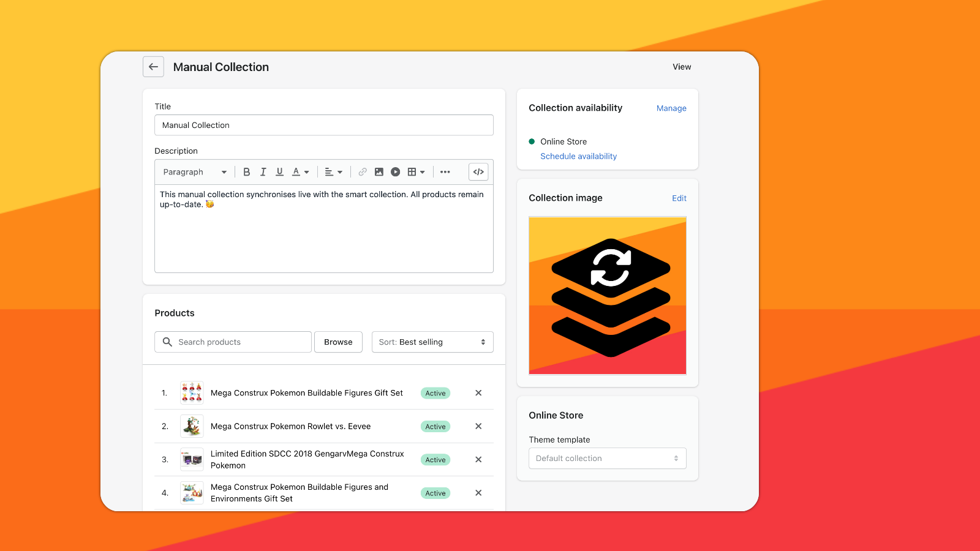Remove Limited Edition SDCC 2018 Gengar product

pos(478,460)
